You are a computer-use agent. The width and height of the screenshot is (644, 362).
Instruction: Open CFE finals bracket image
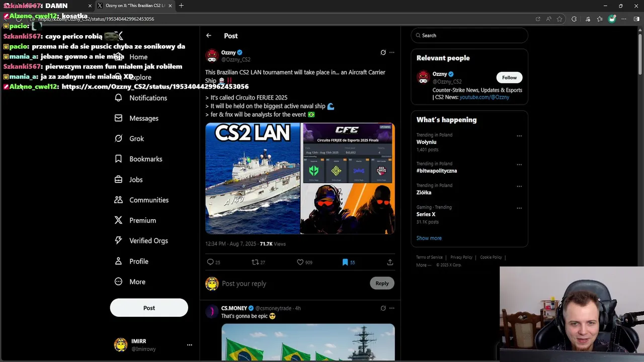click(348, 153)
